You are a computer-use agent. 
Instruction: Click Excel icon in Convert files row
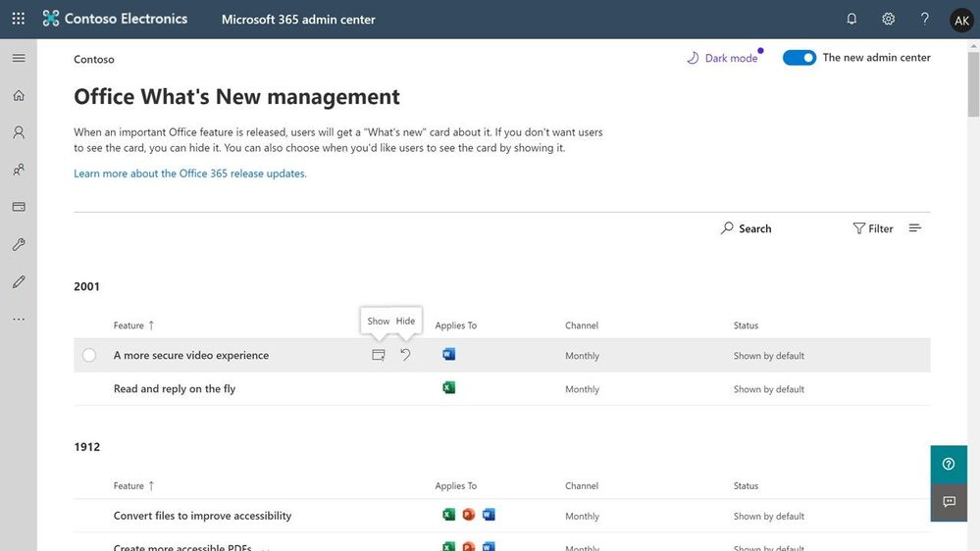tap(448, 514)
